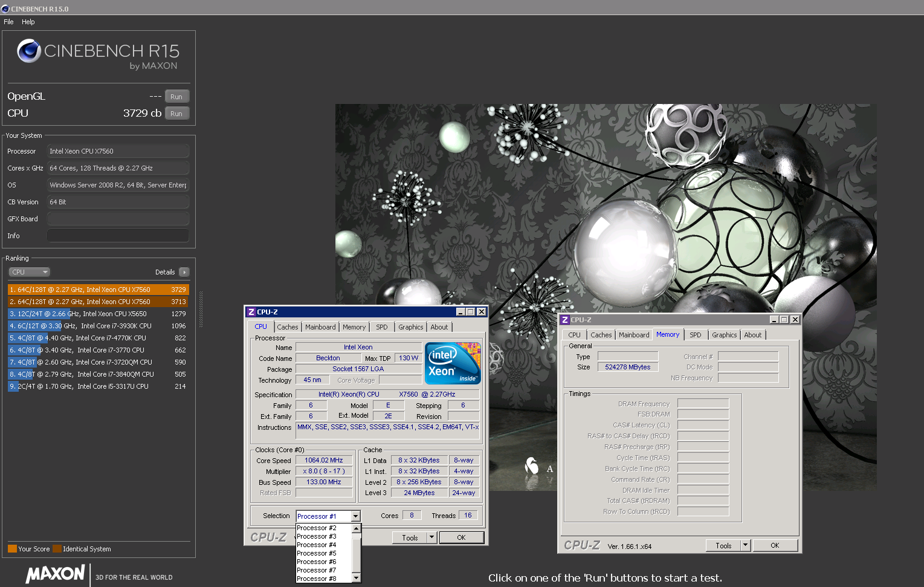Select the Core i7-3840QM ranking entry
This screenshot has width=924, height=587.
[x=98, y=374]
